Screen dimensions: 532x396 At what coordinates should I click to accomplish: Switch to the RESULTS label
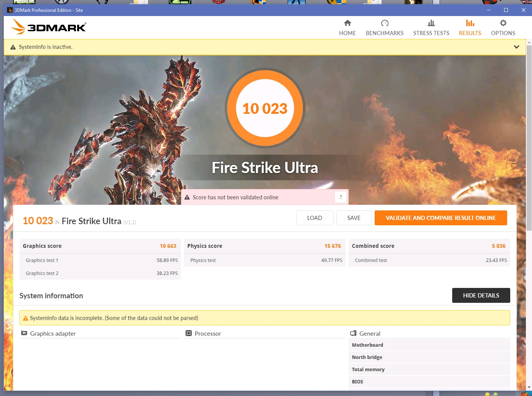470,33
